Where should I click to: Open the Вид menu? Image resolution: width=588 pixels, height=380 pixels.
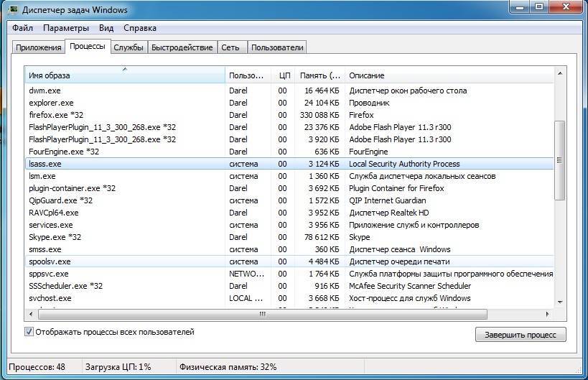click(106, 28)
